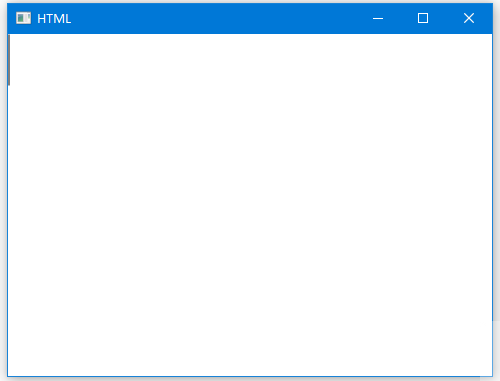Viewport: 500px width, 381px height.
Task: Click the X icon in title bar
Action: 469,18
